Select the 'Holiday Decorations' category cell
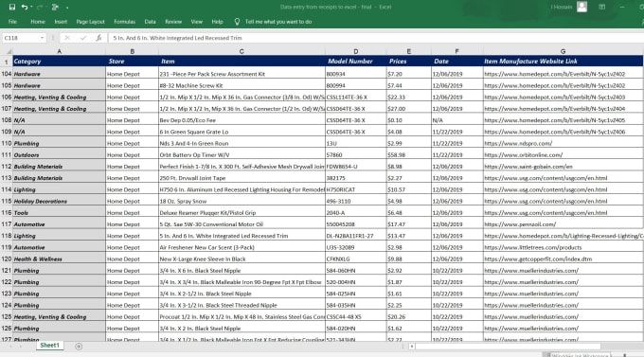 (59, 202)
